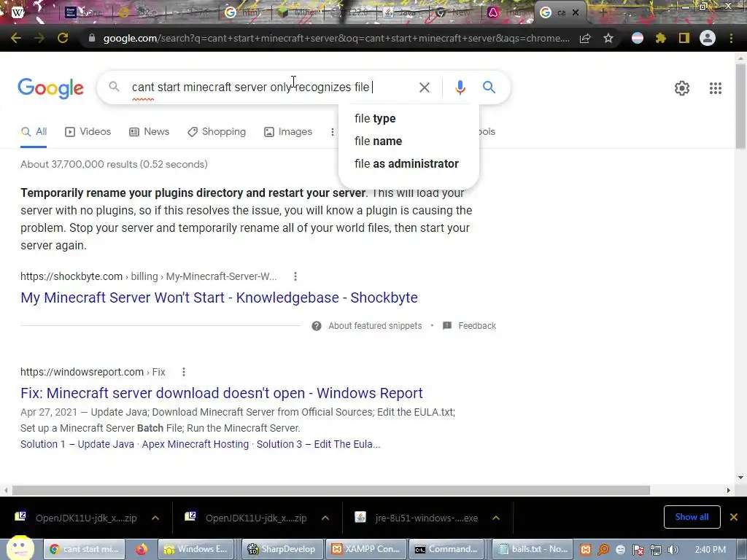The image size is (747, 560).
Task: Click the address bar URL
Action: tap(336, 38)
